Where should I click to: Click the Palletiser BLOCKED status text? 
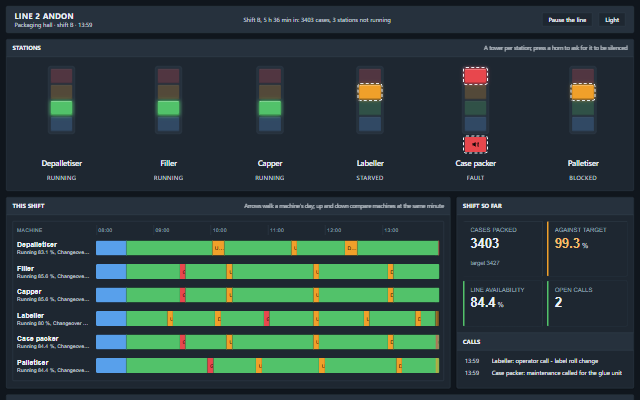(x=582, y=178)
